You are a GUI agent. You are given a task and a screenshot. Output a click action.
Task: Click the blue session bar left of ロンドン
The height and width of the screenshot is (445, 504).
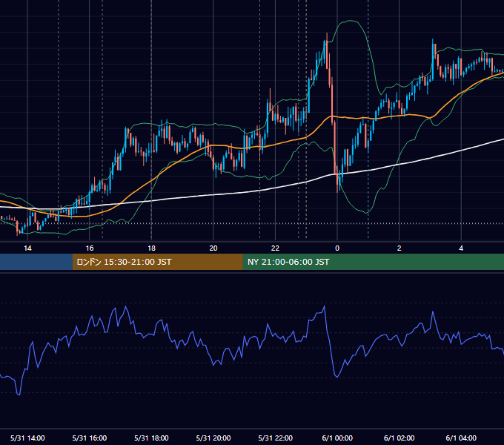[x=36, y=262]
